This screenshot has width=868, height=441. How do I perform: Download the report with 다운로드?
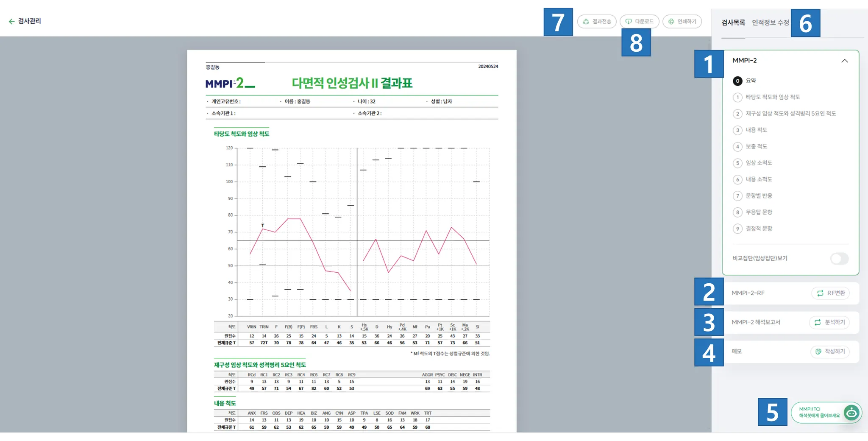tap(639, 22)
